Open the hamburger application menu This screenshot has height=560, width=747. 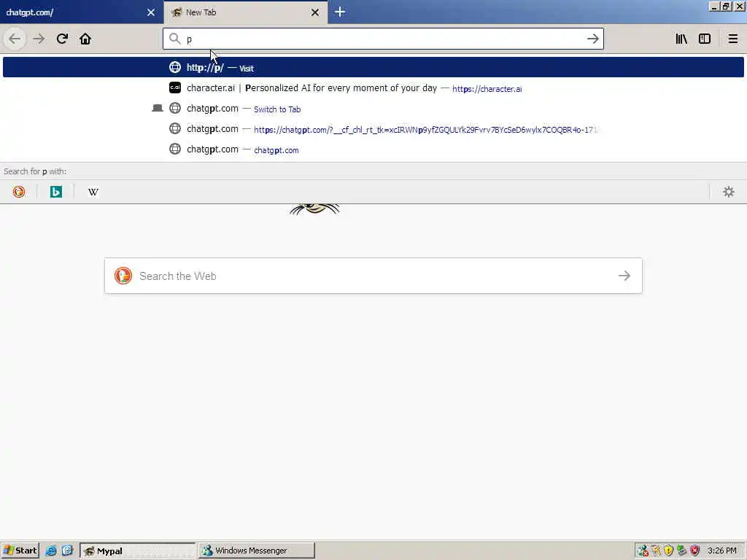click(732, 39)
